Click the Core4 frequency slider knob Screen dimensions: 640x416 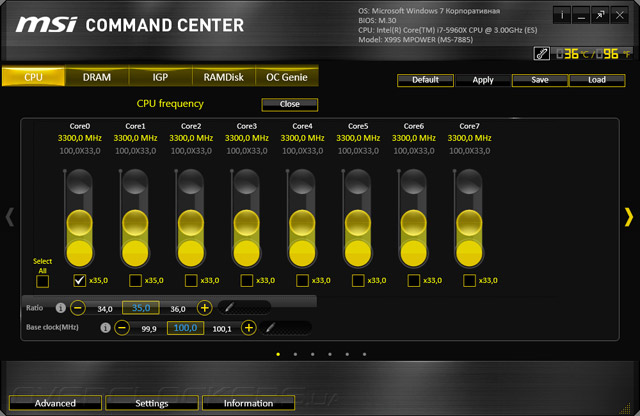(302, 223)
